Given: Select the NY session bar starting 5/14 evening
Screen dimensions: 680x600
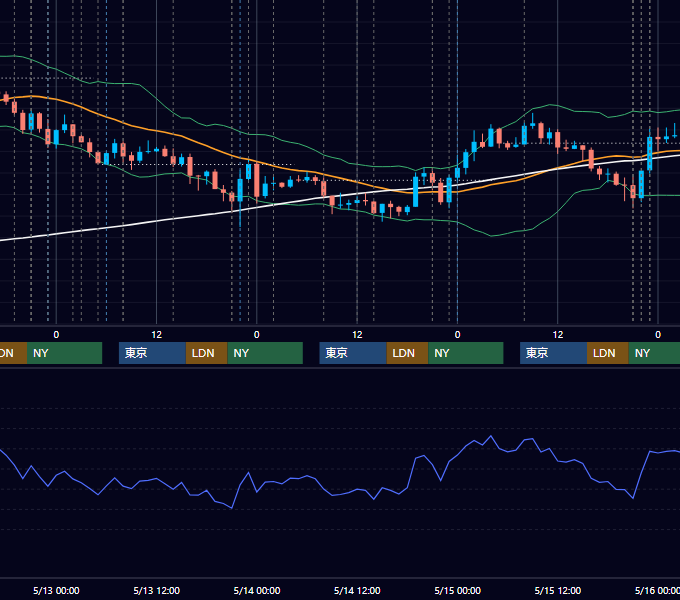Looking at the screenshot, I should click(466, 353).
